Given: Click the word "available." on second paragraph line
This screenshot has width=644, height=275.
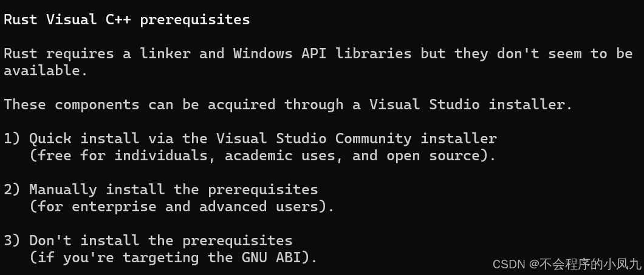Looking at the screenshot, I should pos(46,70).
